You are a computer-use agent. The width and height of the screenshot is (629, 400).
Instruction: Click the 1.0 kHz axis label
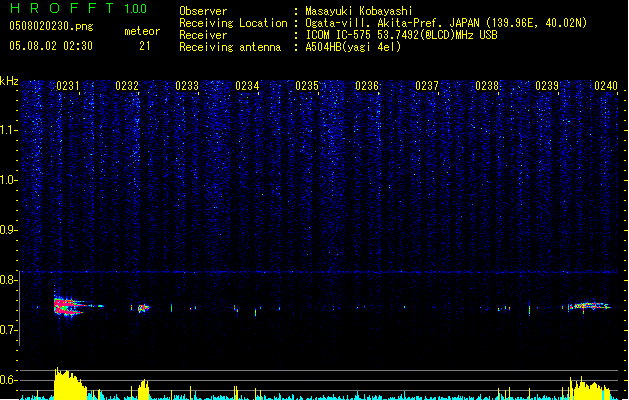(x=9, y=180)
